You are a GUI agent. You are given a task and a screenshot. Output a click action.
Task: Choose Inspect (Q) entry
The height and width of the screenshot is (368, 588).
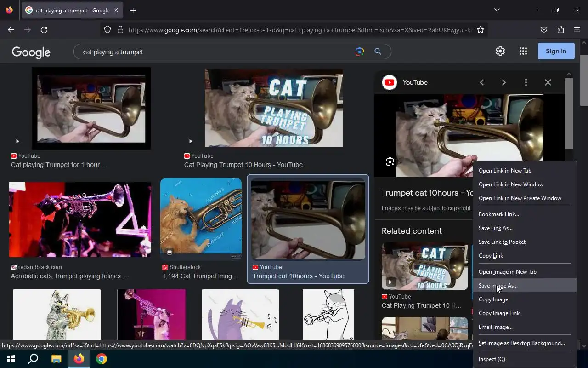[x=525, y=359]
